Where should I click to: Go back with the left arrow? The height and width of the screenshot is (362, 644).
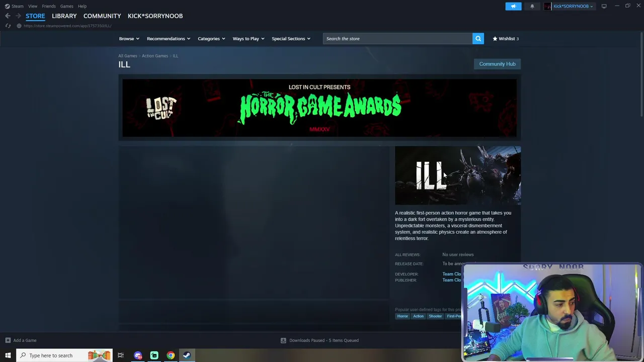pos(8,16)
